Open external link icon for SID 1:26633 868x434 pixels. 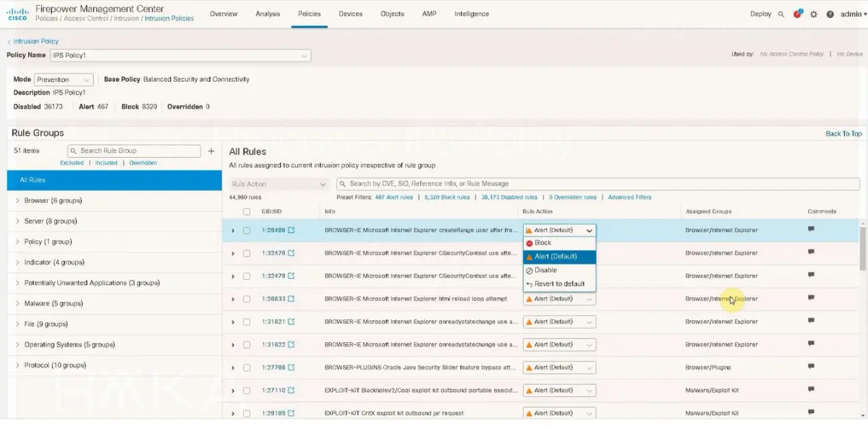pyautogui.click(x=292, y=299)
